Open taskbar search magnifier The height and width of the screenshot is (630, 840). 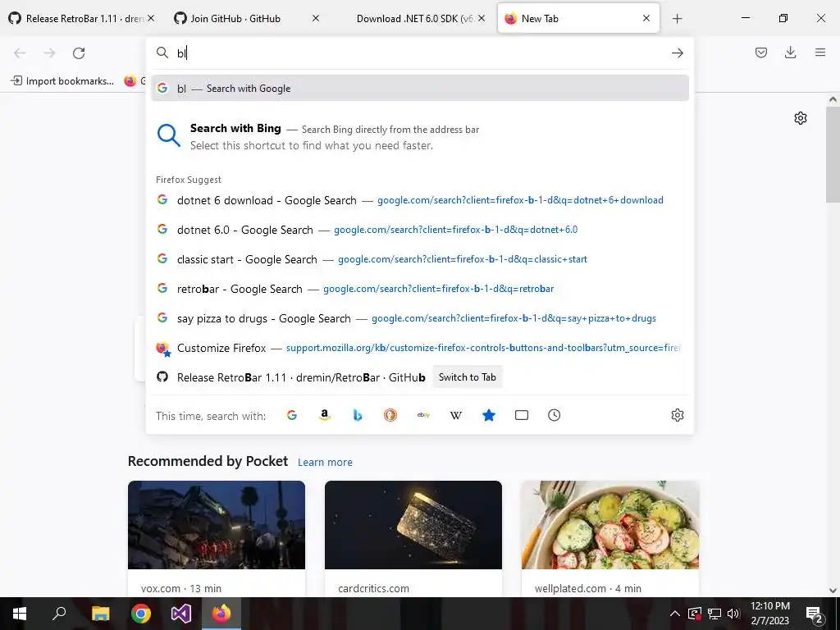point(59,614)
